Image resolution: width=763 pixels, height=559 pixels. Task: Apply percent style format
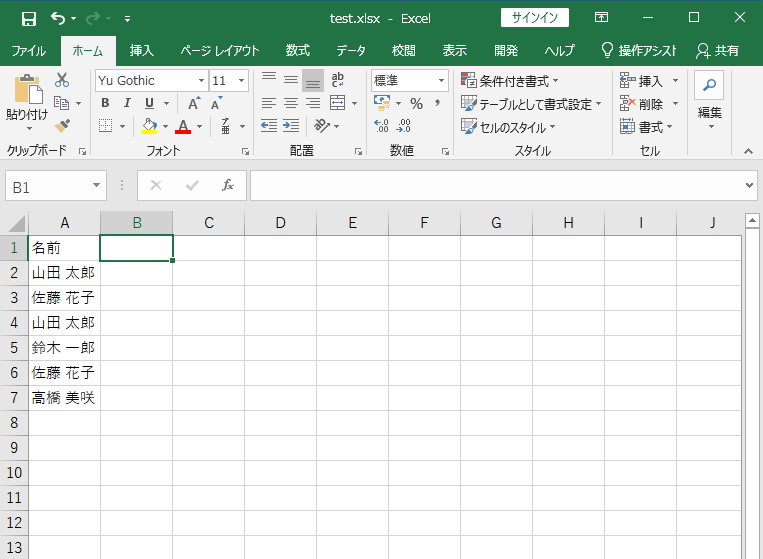[x=417, y=103]
